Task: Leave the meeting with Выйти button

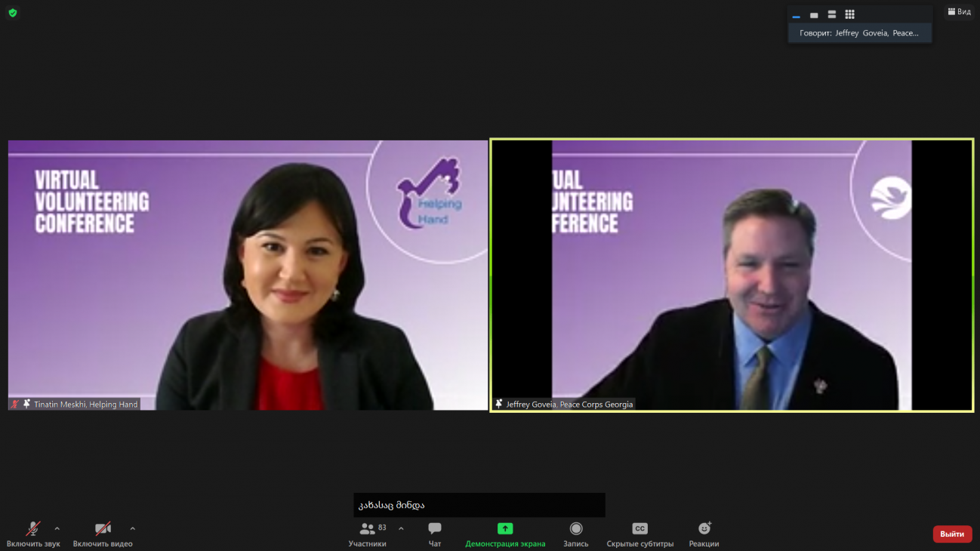Action: 952,534
